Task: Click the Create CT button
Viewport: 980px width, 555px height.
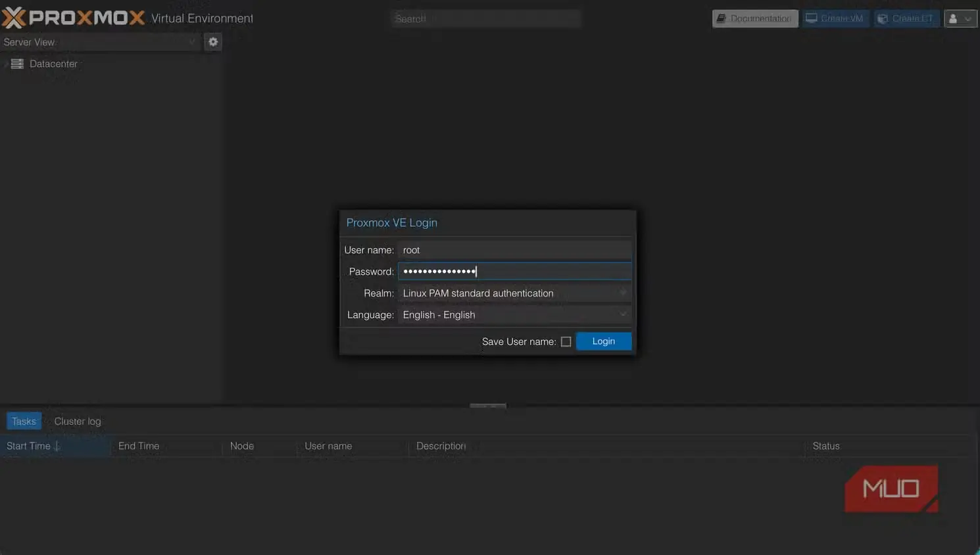Action: pos(906,18)
